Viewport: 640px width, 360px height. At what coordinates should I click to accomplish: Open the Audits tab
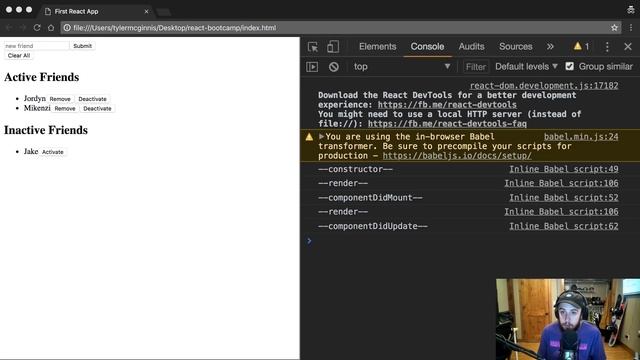471,47
